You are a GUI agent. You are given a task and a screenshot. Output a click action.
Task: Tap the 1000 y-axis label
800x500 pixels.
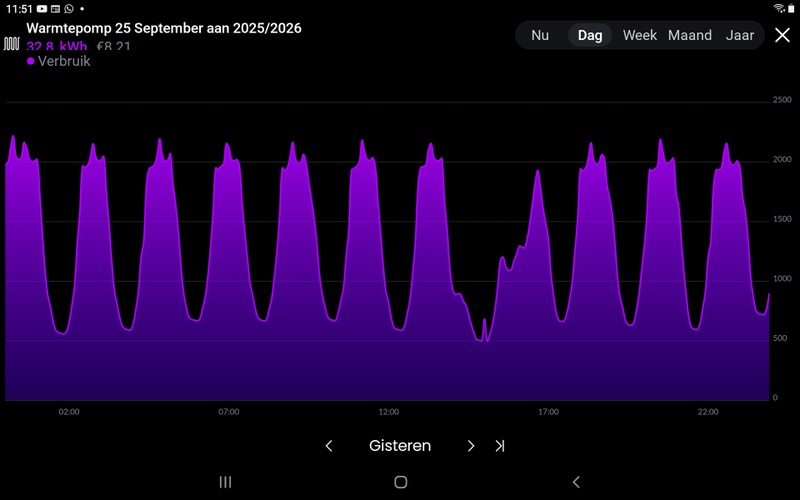click(782, 279)
